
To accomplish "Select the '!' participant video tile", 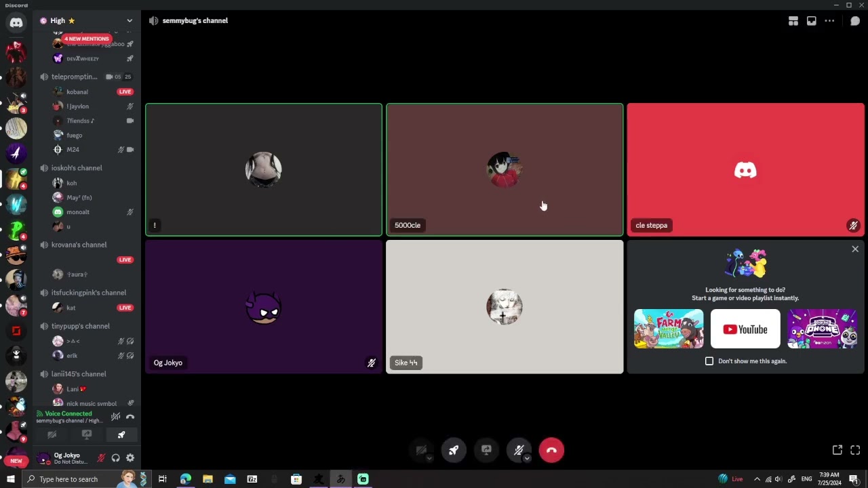I will (x=264, y=169).
